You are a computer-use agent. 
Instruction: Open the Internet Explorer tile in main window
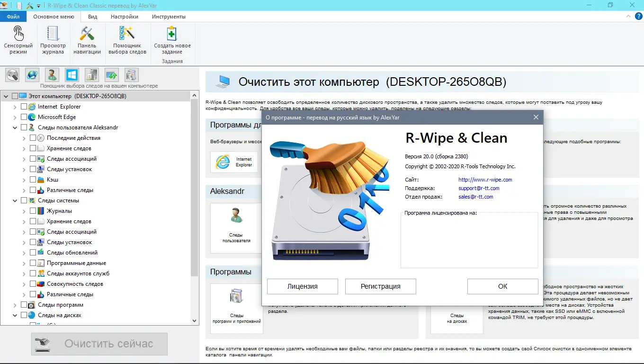click(x=234, y=162)
